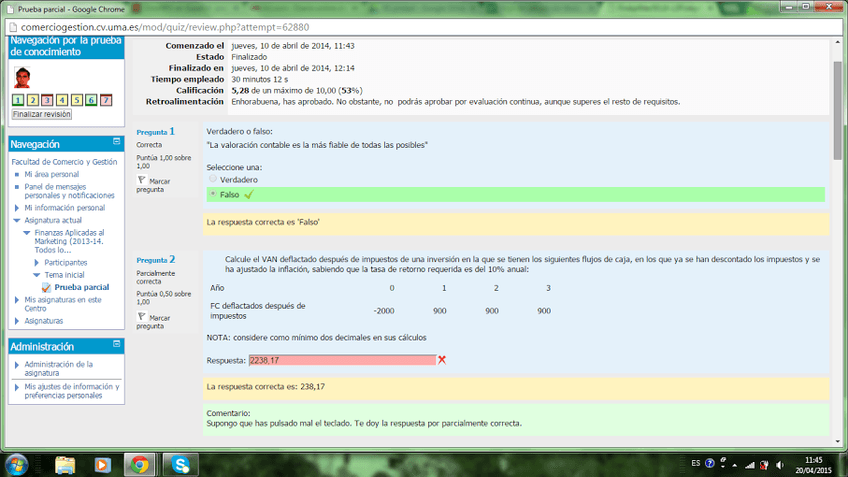The height and width of the screenshot is (477, 848).
Task: Select the Verdadero radio option
Action: pos(213,178)
